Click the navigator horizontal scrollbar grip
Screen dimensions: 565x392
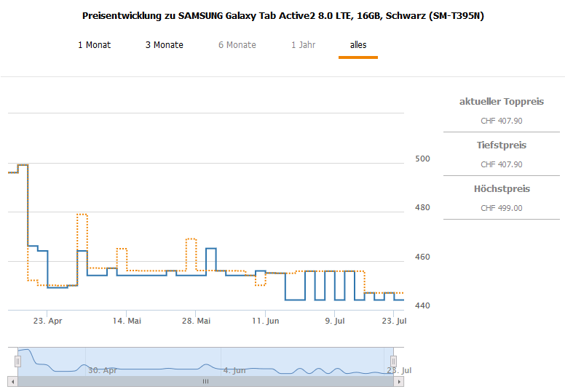205,381
